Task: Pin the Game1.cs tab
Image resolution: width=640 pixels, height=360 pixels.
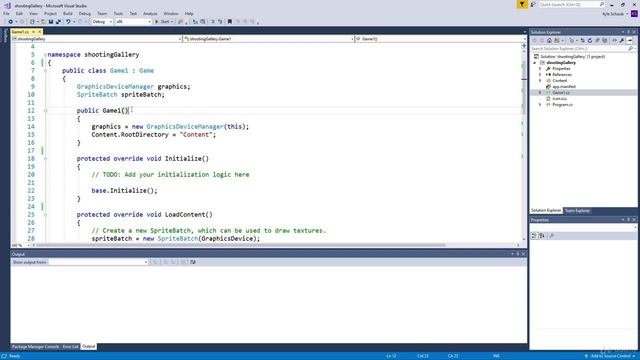Action: tap(33, 32)
